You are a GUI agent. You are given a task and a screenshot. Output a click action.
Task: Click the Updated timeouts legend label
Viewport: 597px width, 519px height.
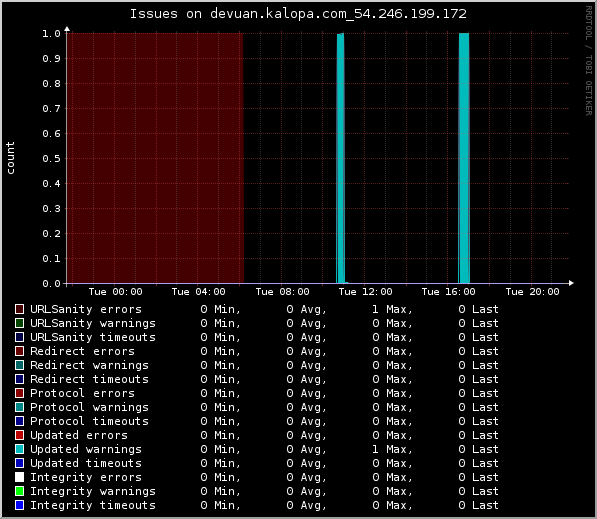pyautogui.click(x=86, y=463)
